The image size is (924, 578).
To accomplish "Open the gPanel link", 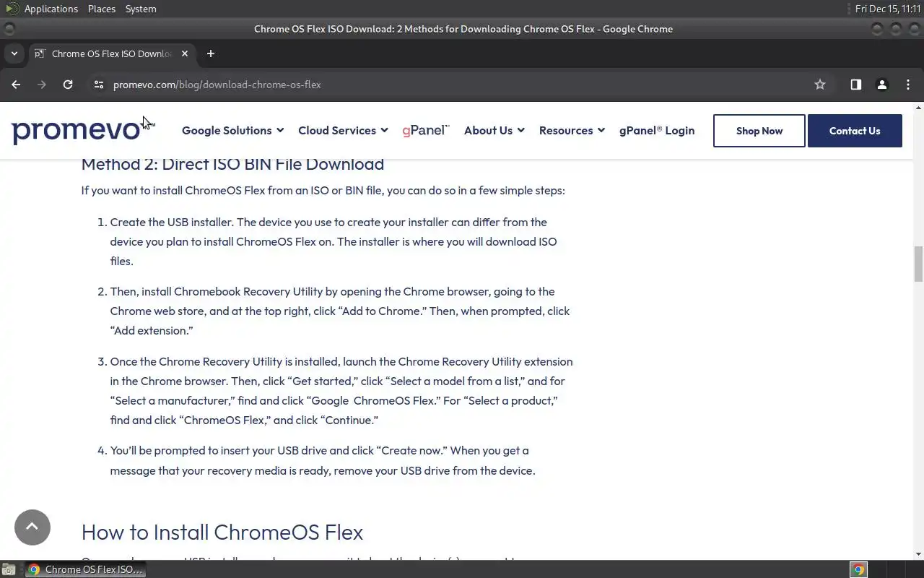I will point(426,130).
